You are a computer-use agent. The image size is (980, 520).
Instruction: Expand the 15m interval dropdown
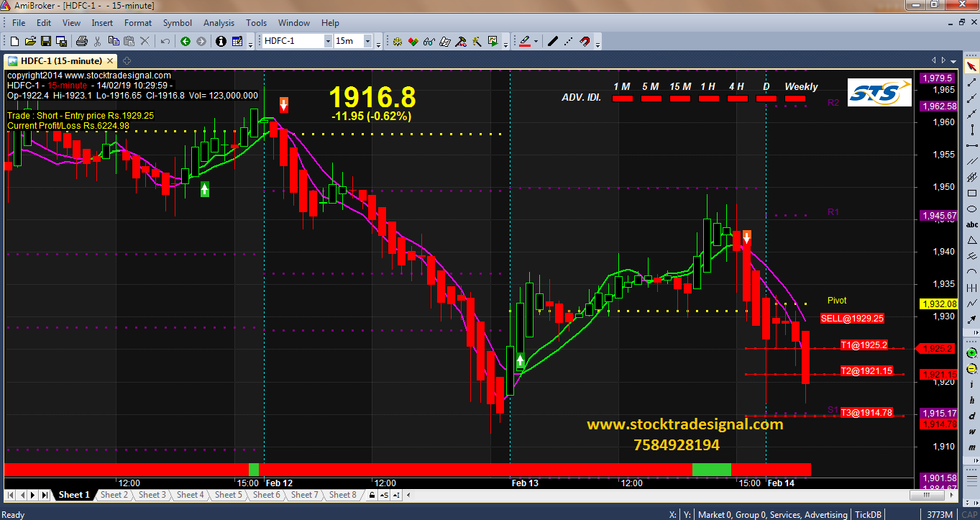(367, 42)
